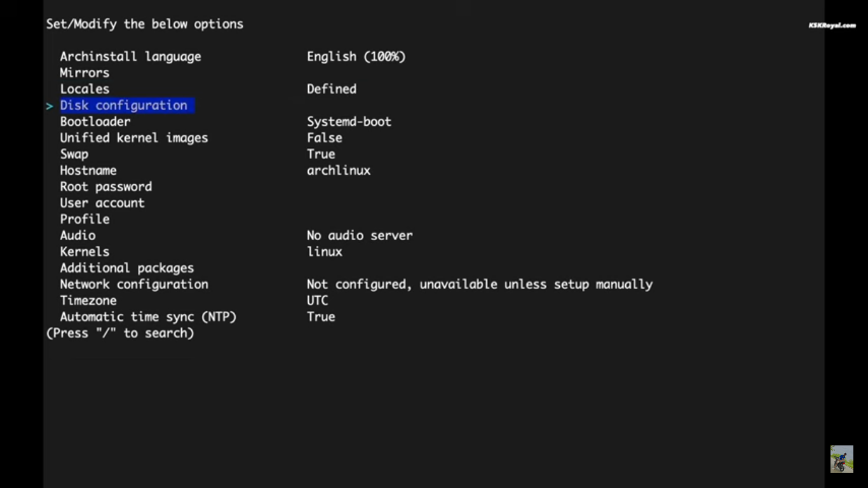Open the Profile selection entry
Image resolution: width=868 pixels, height=488 pixels.
point(85,219)
